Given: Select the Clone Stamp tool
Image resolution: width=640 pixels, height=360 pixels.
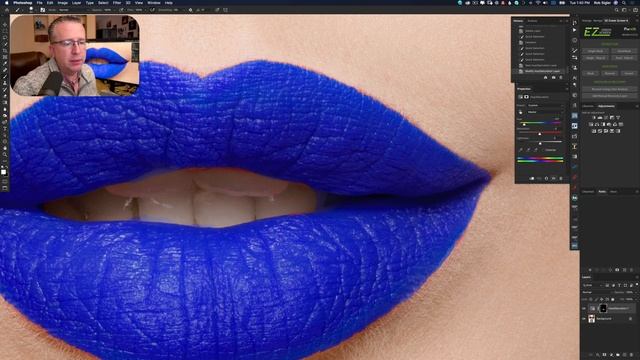Looking at the screenshot, I should tap(5, 83).
